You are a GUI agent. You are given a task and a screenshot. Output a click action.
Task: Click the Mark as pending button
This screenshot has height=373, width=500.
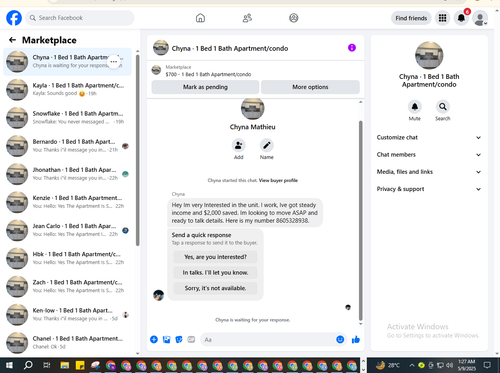click(x=205, y=87)
